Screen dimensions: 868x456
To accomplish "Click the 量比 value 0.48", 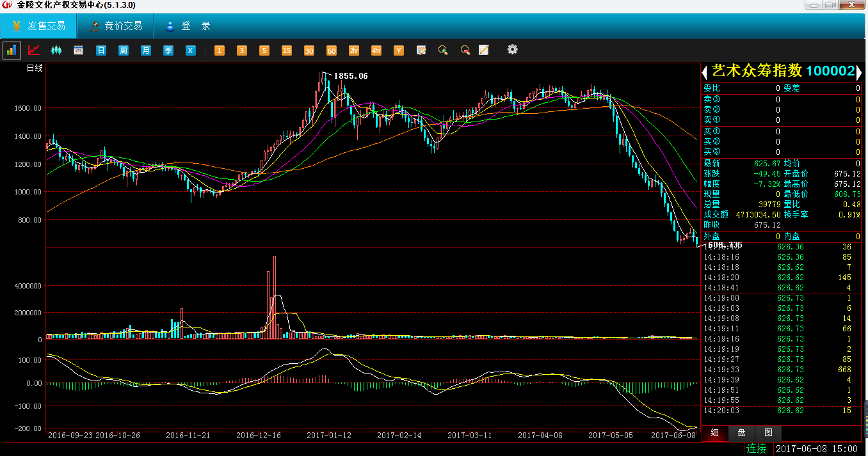I will (x=851, y=205).
